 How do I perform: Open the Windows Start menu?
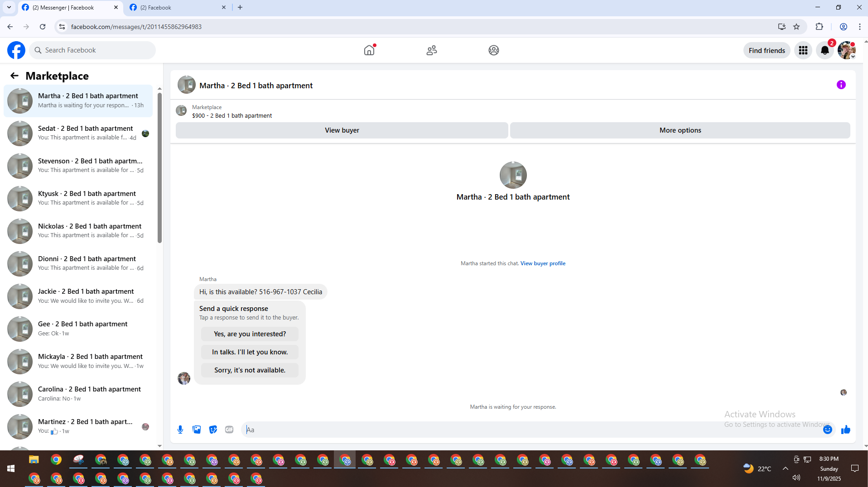(x=11, y=468)
